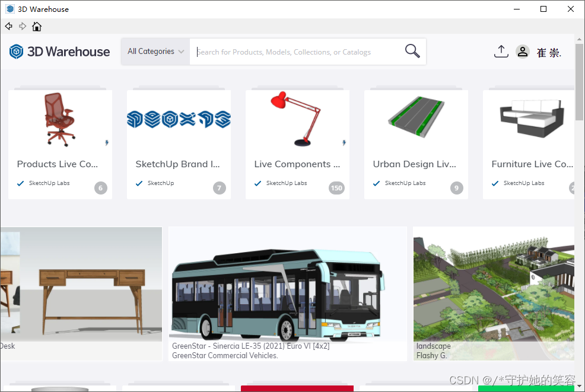Upload a model with the upload icon
The height and width of the screenshot is (392, 585).
click(x=501, y=52)
